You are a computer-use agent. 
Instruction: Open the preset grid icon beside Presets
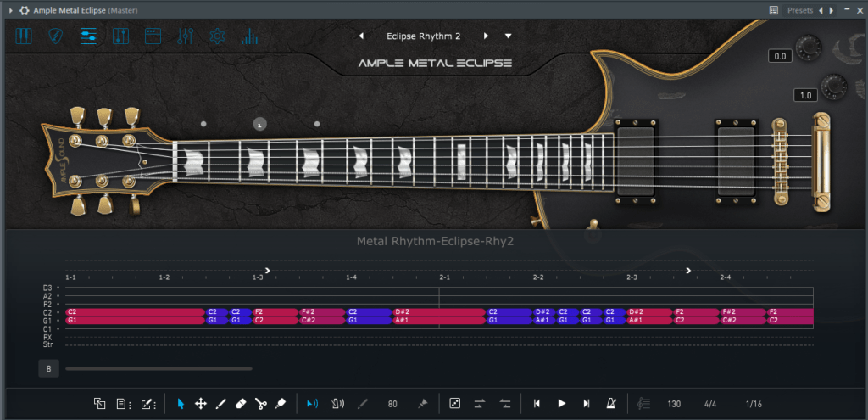(x=774, y=10)
